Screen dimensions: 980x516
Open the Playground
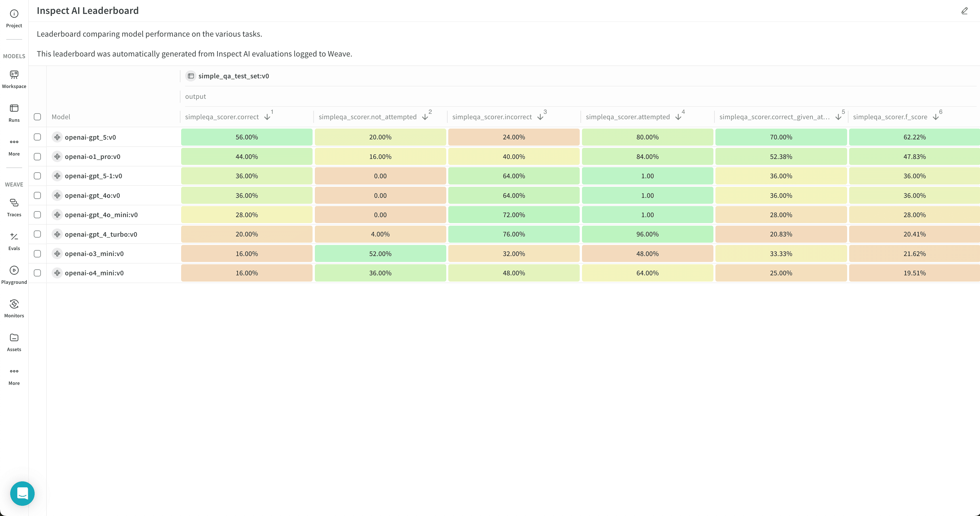14,274
